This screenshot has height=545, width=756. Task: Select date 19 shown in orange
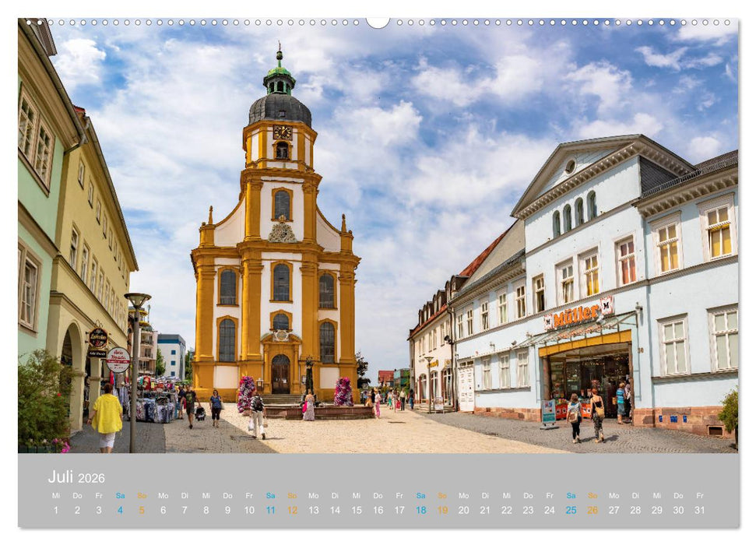click(x=441, y=510)
